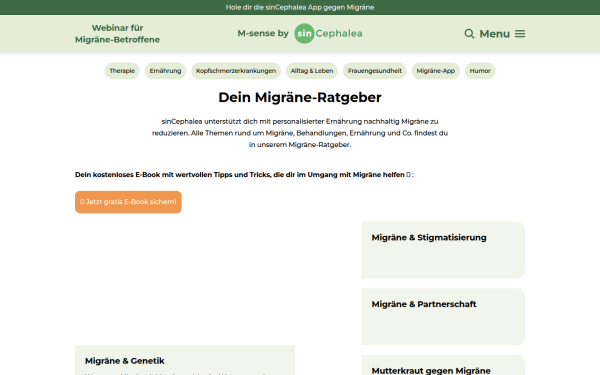Open the hamburger menu icon
This screenshot has width=600, height=375.
pos(520,34)
